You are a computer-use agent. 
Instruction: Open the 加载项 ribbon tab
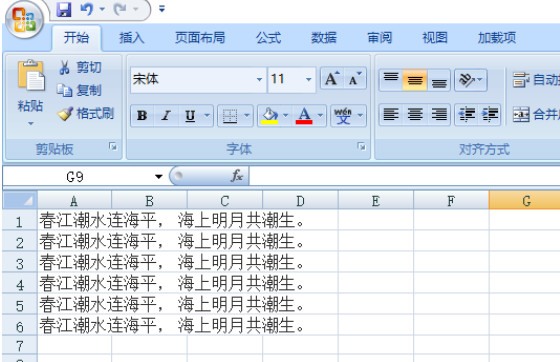tap(497, 37)
